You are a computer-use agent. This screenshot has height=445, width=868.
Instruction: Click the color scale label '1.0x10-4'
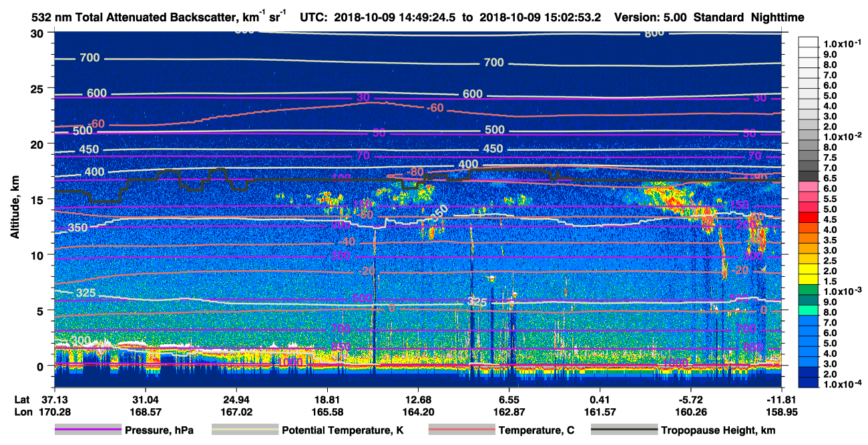pyautogui.click(x=843, y=385)
